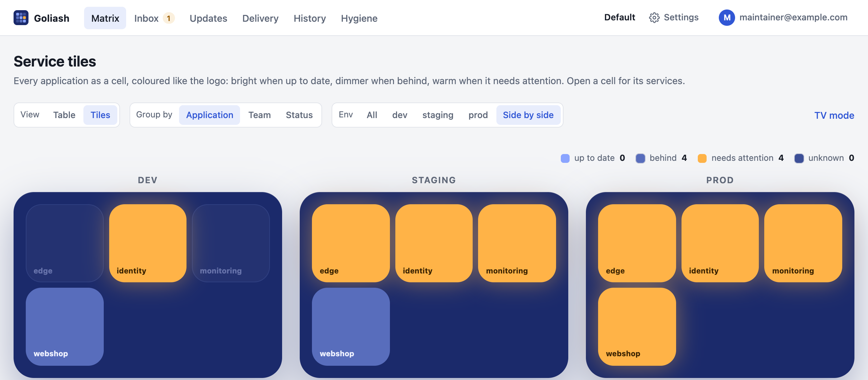This screenshot has width=868, height=380.
Task: Switch to the Matrix tab
Action: click(x=105, y=18)
